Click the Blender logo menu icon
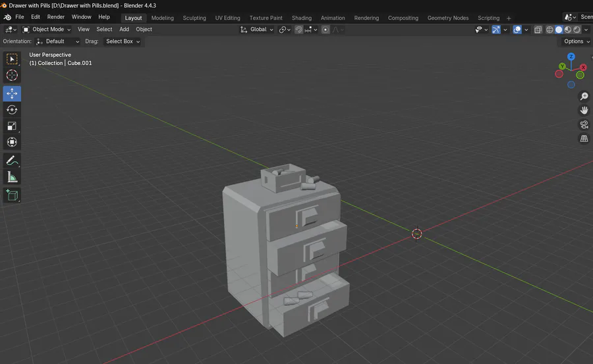 click(7, 17)
